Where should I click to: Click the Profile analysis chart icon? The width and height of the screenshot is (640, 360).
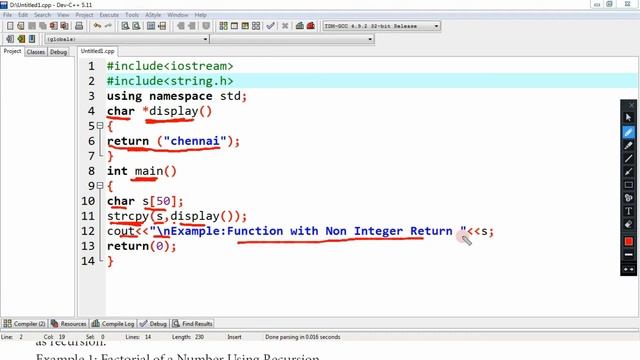click(300, 26)
